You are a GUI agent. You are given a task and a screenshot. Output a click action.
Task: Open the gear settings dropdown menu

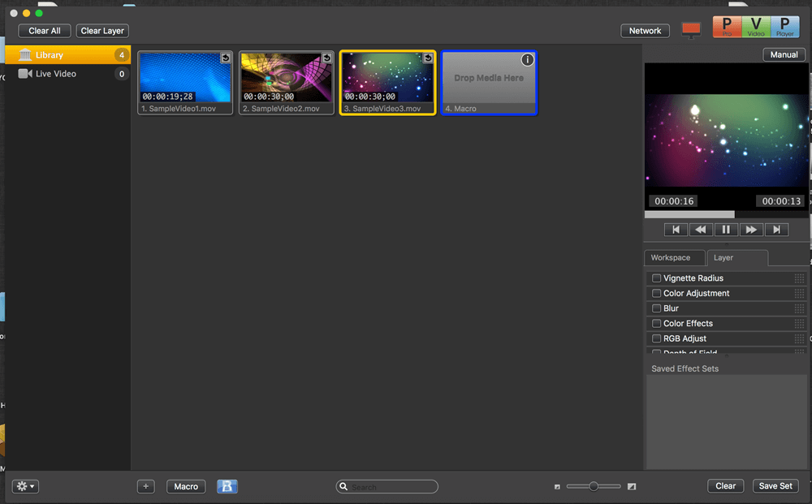coord(25,486)
